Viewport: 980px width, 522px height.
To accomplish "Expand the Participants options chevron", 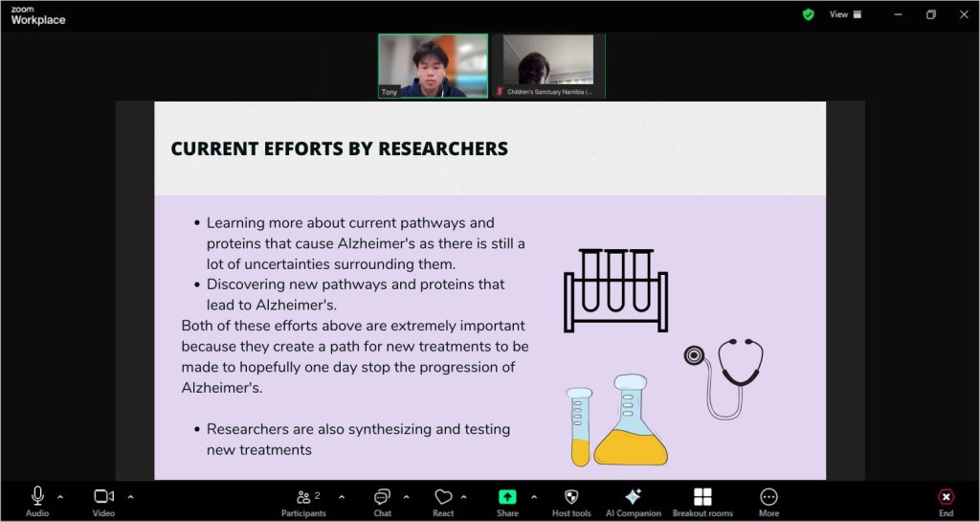I will [x=342, y=497].
